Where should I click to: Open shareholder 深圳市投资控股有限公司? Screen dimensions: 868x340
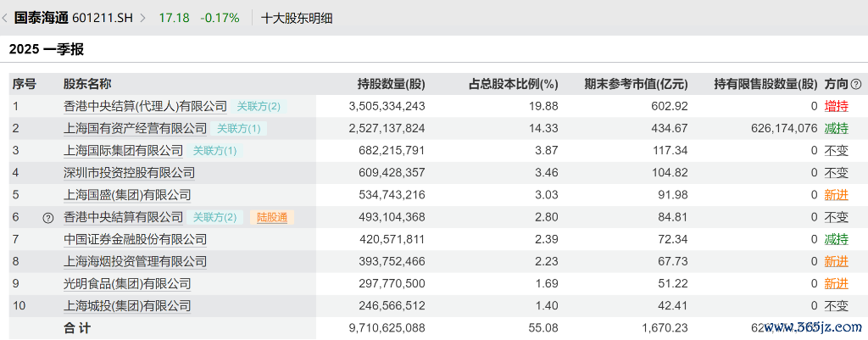(x=129, y=173)
